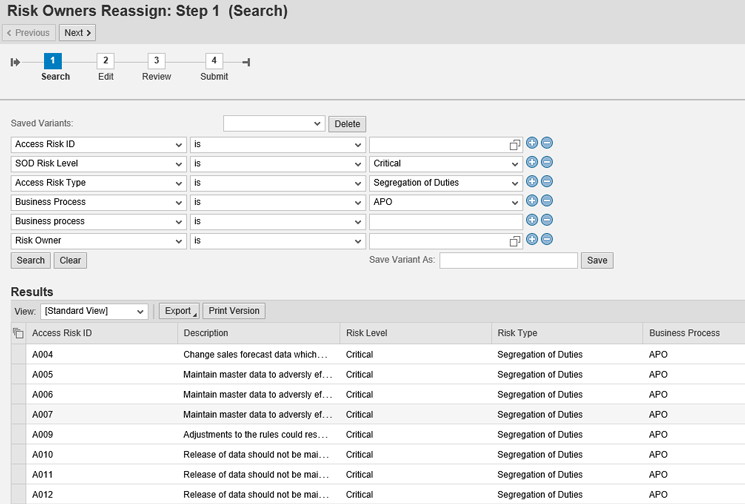Expand the Standard View dropdown
Image resolution: width=745 pixels, height=504 pixels.
coord(94,311)
